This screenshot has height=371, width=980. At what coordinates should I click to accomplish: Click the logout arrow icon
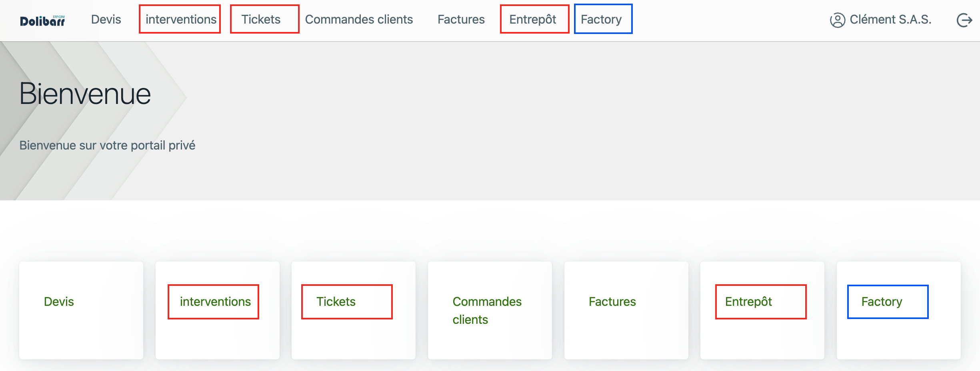964,20
